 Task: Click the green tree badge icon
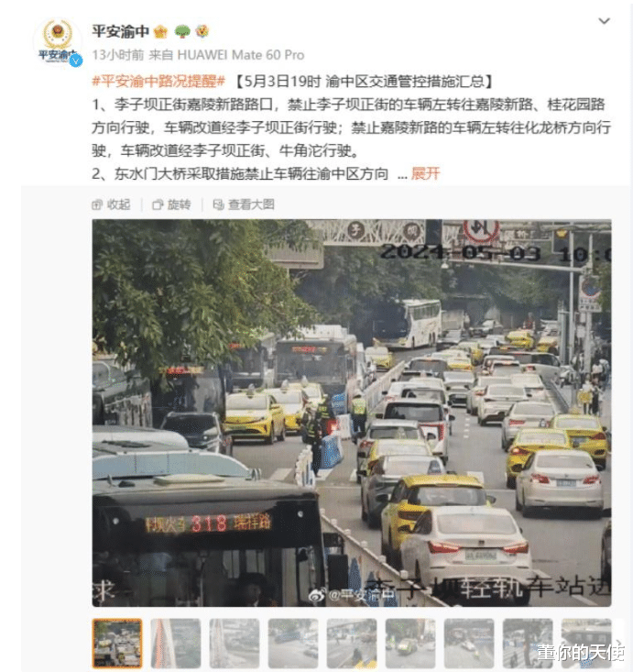coord(182,31)
